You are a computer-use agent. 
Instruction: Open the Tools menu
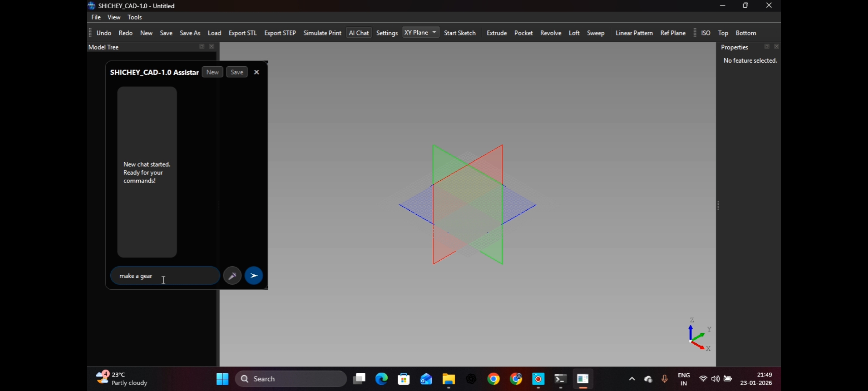[135, 17]
